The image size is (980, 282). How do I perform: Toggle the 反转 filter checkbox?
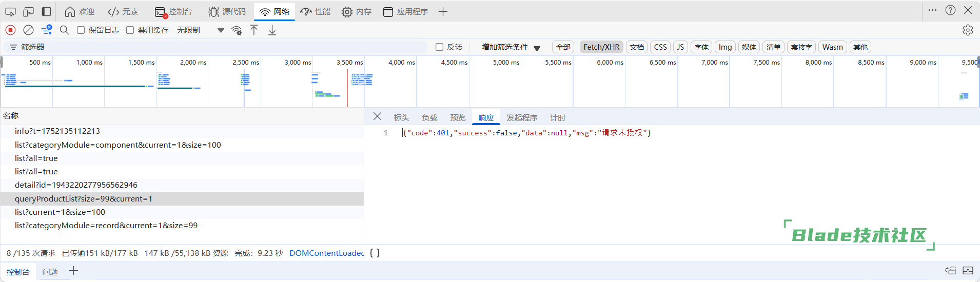(440, 47)
